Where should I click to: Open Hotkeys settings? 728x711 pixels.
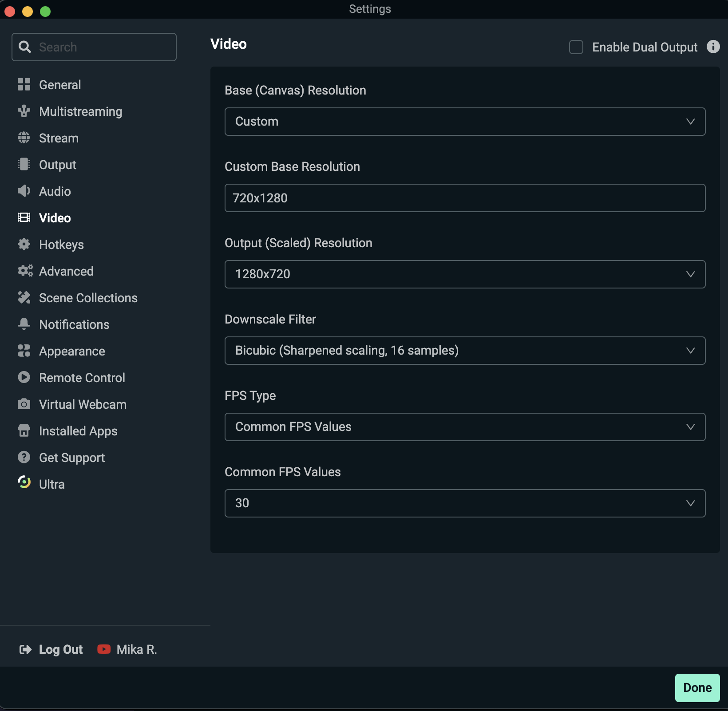coord(61,245)
